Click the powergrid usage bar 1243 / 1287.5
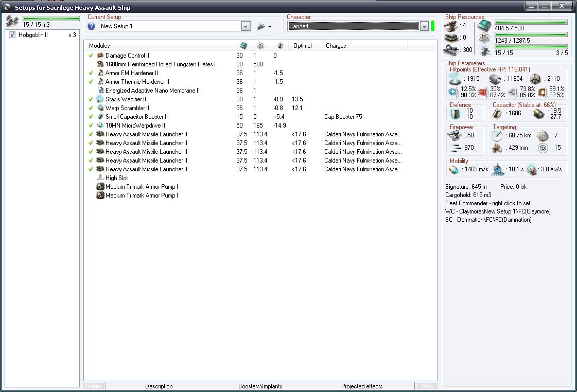This screenshot has height=392, width=577. click(x=531, y=35)
